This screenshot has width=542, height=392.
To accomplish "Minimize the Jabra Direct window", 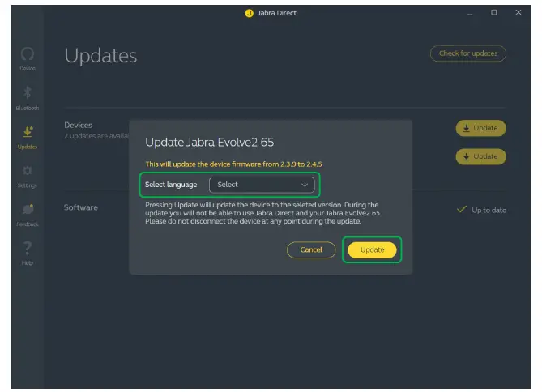I will coord(470,13).
